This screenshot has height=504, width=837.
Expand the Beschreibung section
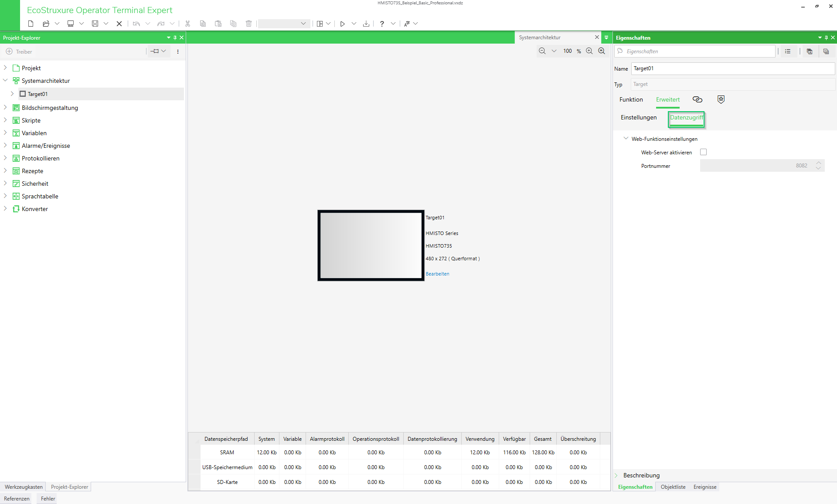[616, 475]
